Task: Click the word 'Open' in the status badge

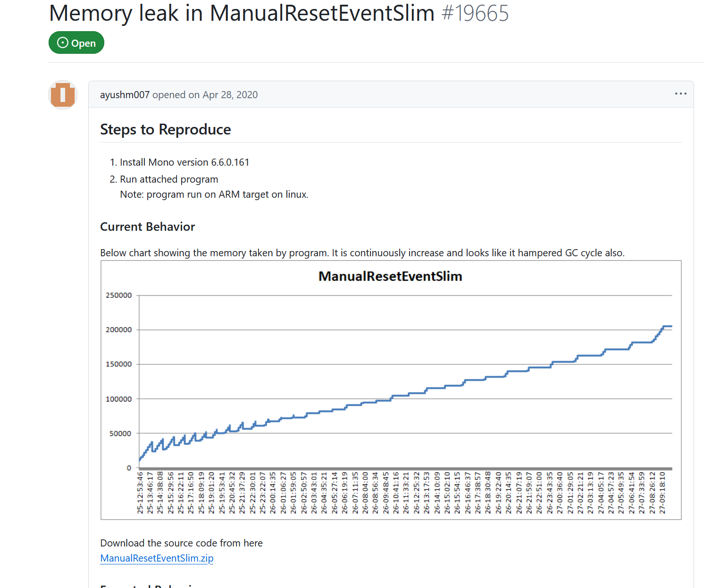Action: (x=84, y=43)
